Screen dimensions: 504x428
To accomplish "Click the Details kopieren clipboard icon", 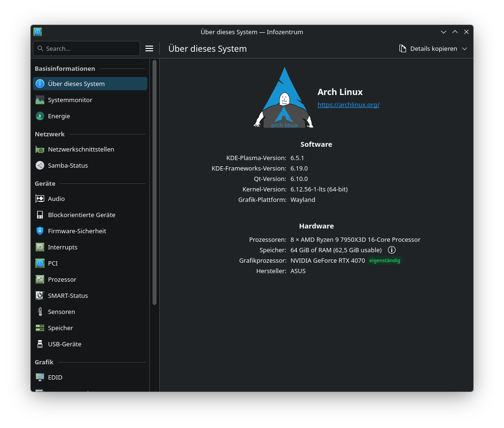I will pyautogui.click(x=402, y=49).
